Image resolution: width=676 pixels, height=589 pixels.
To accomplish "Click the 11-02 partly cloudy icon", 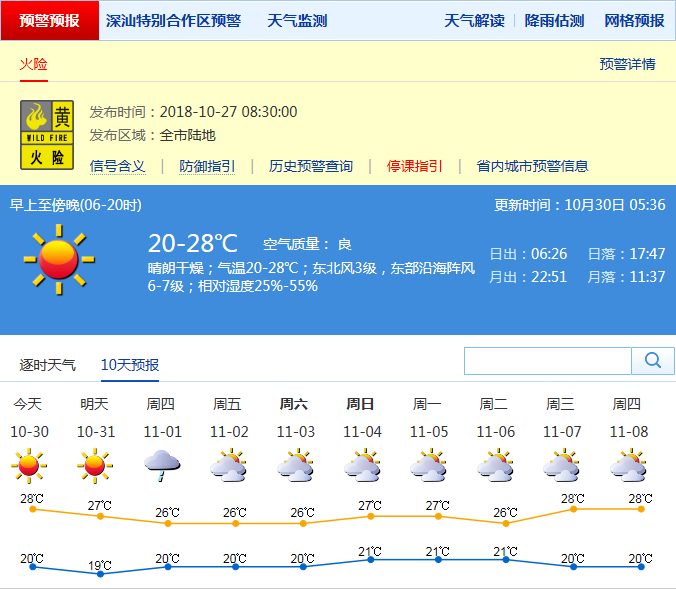I will click(228, 465).
